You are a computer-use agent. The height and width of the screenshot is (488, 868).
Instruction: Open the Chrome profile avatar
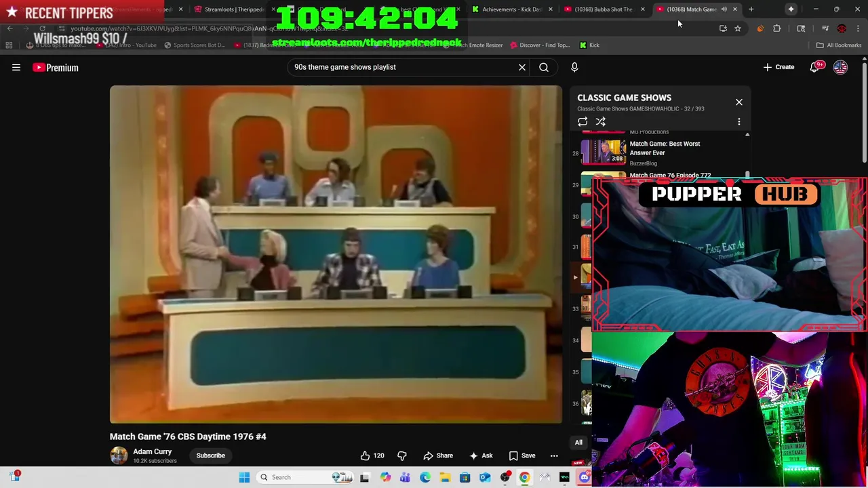point(842,28)
